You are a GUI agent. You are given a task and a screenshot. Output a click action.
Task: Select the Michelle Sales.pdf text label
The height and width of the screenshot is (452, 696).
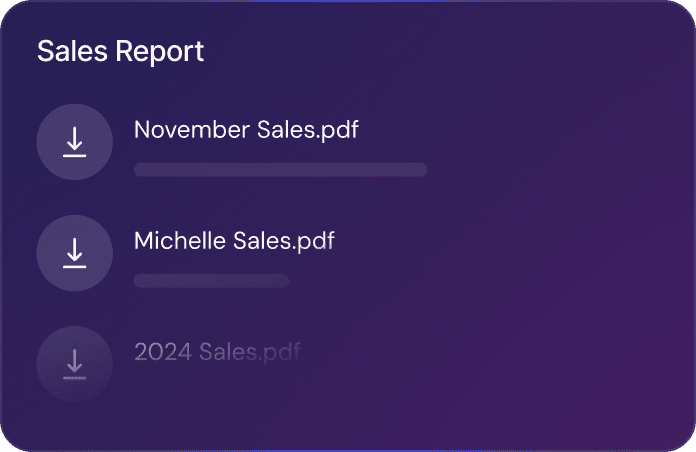(x=234, y=241)
